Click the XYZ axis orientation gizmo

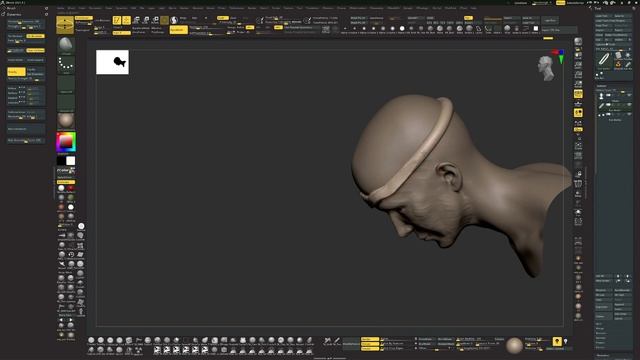[x=558, y=56]
